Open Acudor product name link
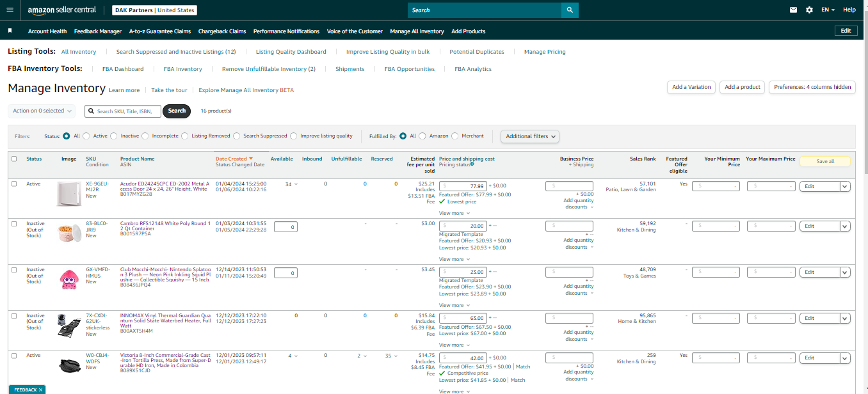 (x=165, y=187)
